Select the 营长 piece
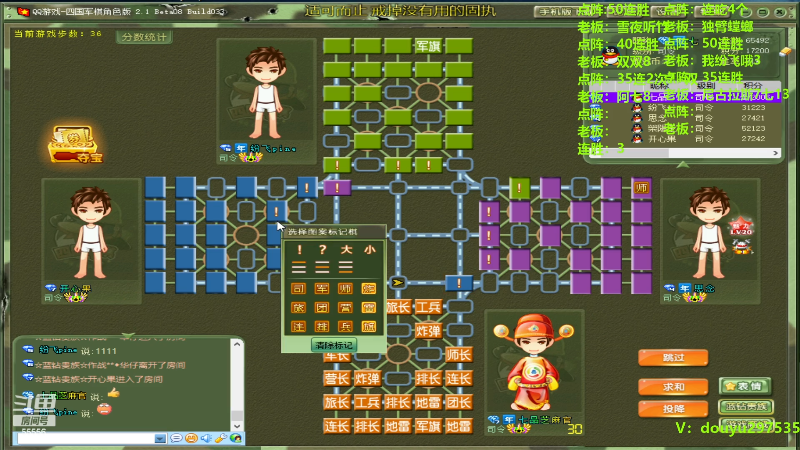The width and height of the screenshot is (800, 450). [336, 379]
